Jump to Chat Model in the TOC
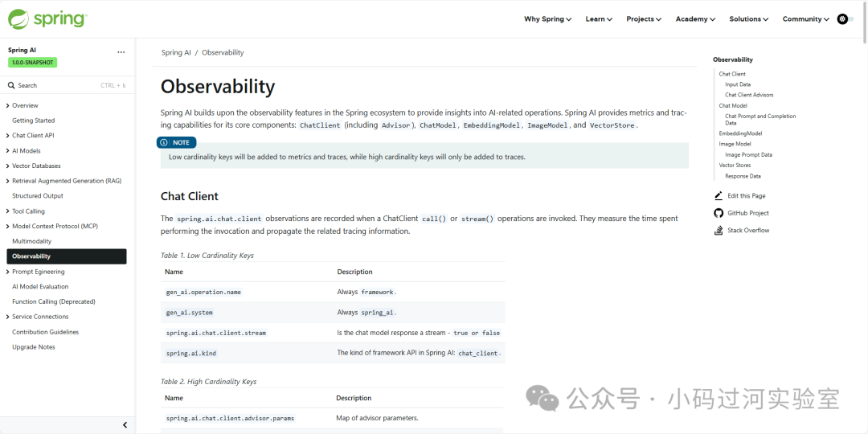This screenshot has height=434, width=868. [733, 105]
